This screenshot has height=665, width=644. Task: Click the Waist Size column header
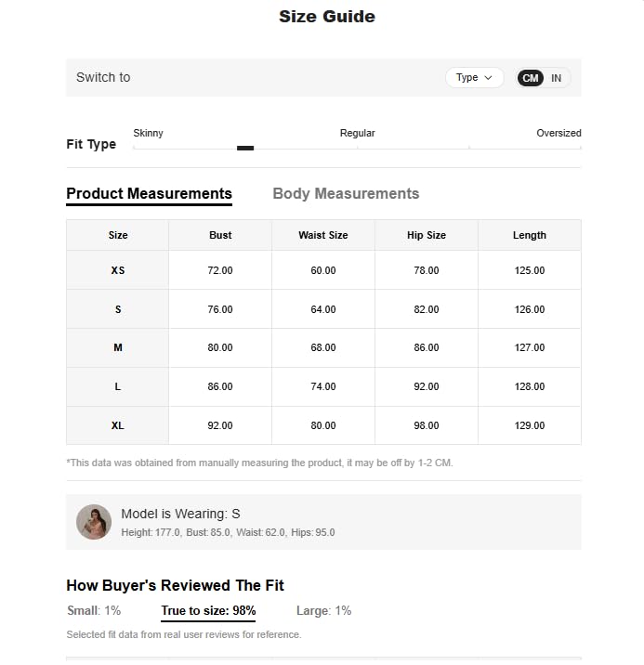[x=323, y=235]
